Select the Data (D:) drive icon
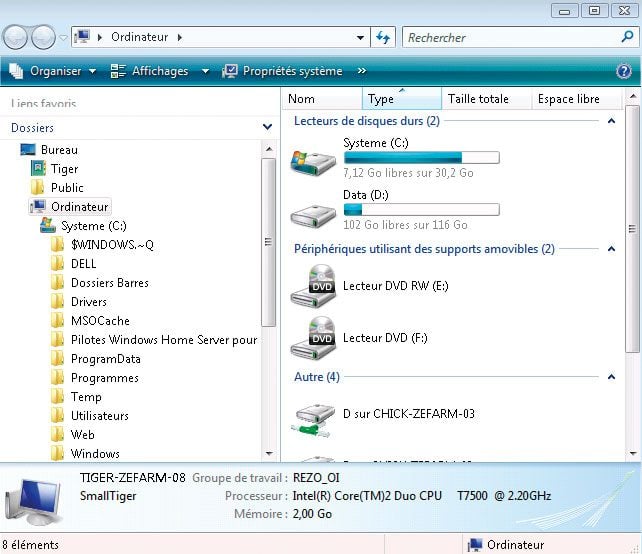 tap(312, 212)
